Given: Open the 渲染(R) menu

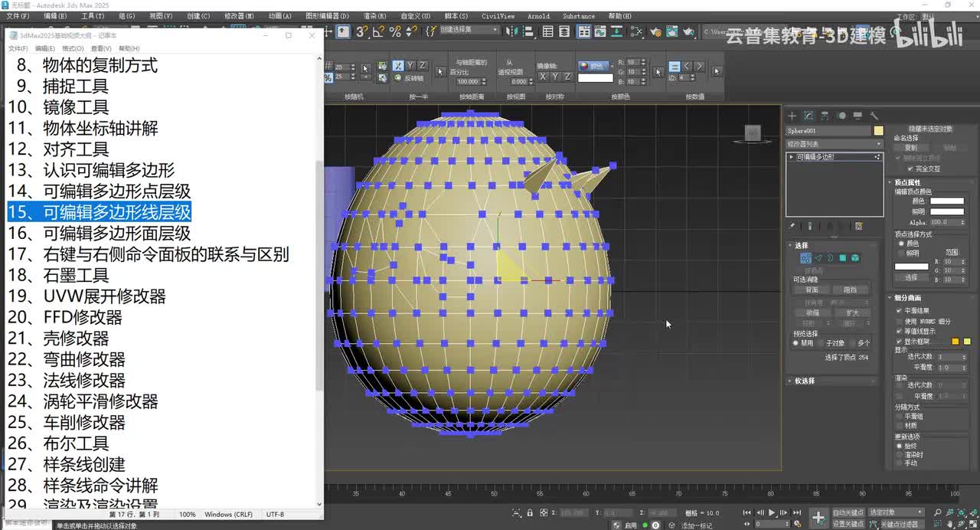Looking at the screenshot, I should click(x=374, y=15).
